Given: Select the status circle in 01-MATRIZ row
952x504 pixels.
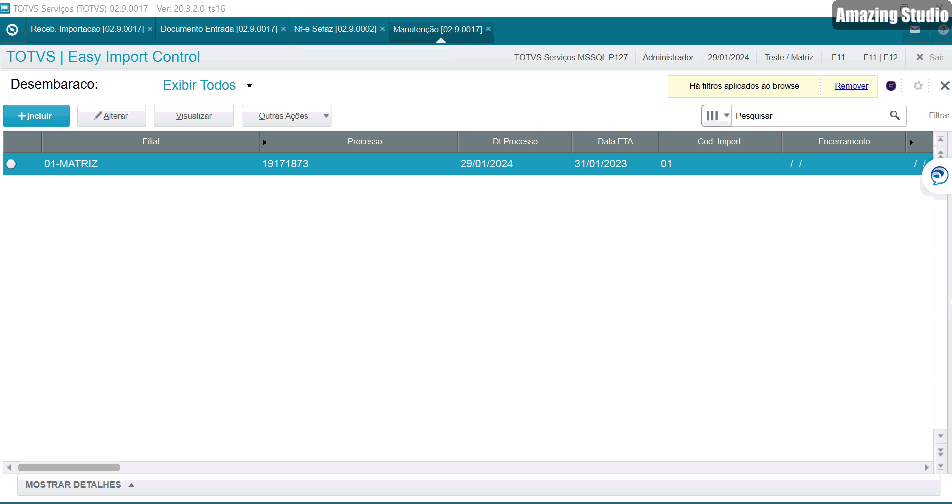Looking at the screenshot, I should (11, 164).
